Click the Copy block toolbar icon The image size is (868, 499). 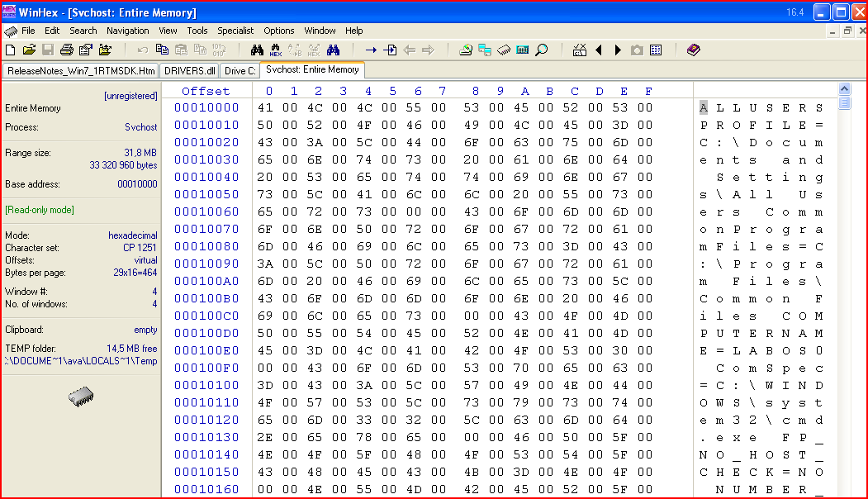click(162, 50)
